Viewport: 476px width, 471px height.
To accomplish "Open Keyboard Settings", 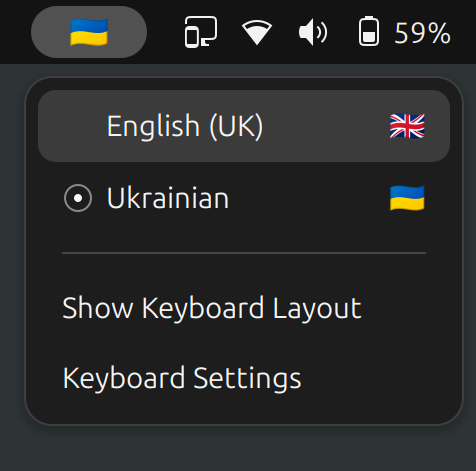I will pyautogui.click(x=182, y=378).
